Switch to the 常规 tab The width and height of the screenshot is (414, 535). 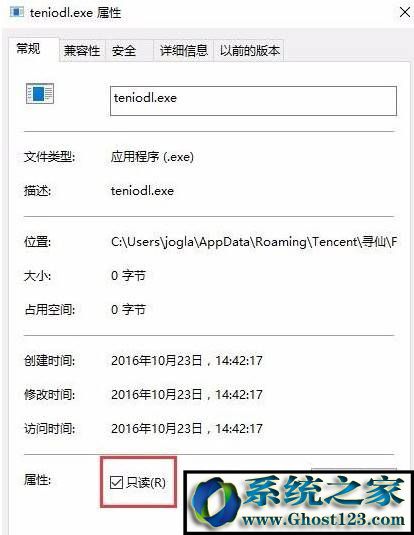coord(29,49)
